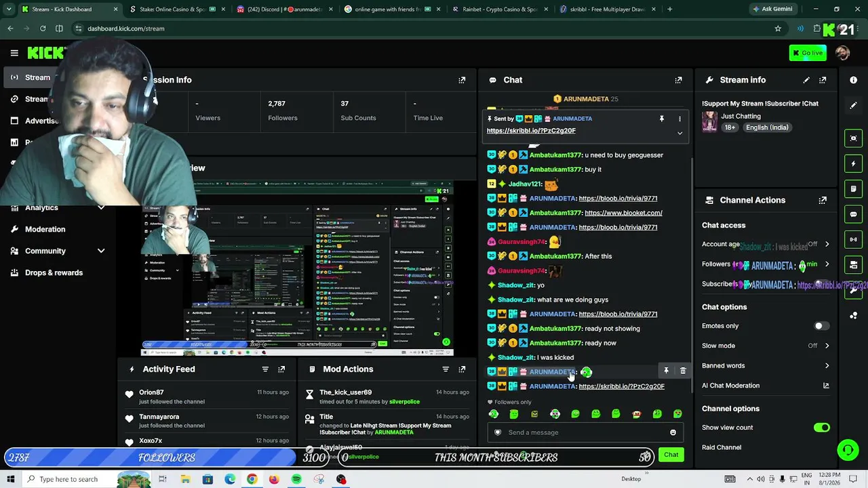Screen dimensions: 868x488
Task: Pop out the Activity Feed panel
Action: pyautogui.click(x=281, y=369)
